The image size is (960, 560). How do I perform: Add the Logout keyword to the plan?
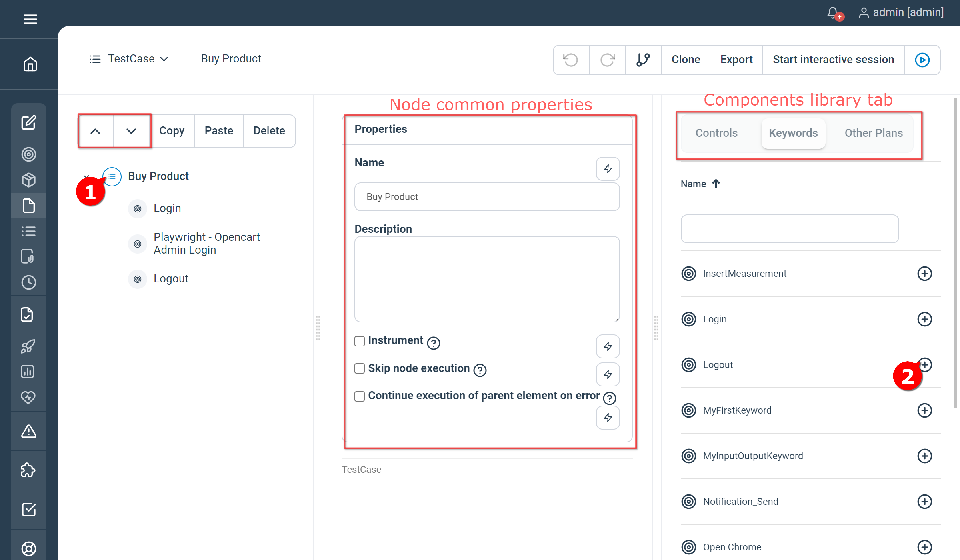tap(925, 365)
